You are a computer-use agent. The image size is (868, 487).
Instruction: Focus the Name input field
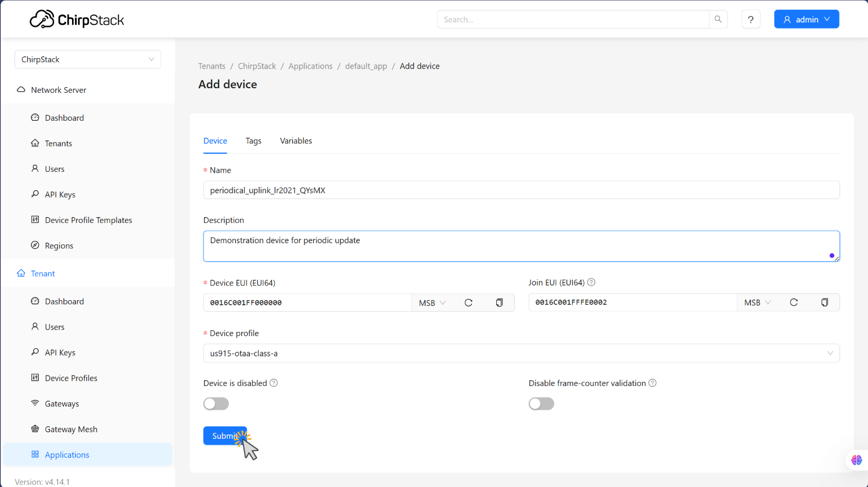pos(521,190)
